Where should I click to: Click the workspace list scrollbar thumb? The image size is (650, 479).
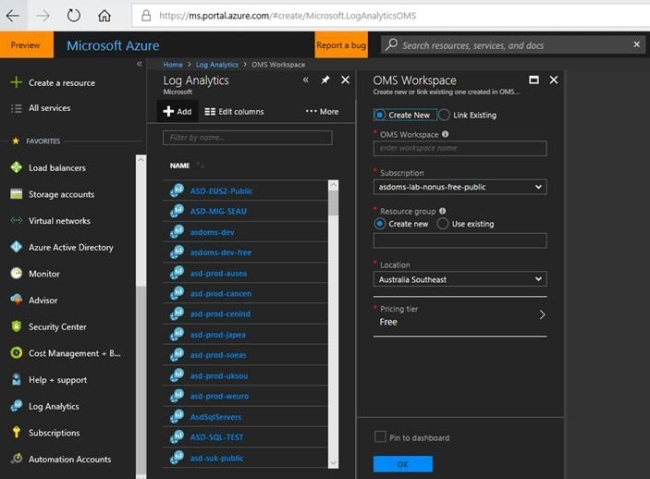click(x=333, y=203)
